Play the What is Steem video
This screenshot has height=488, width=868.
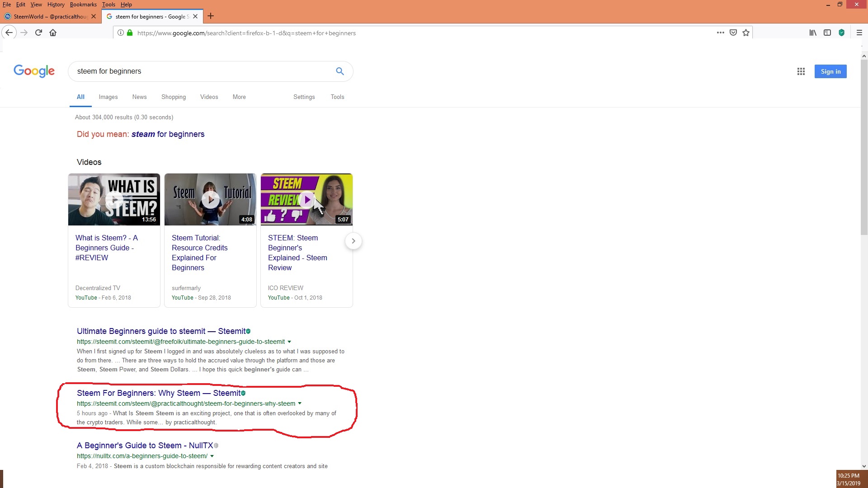click(114, 199)
